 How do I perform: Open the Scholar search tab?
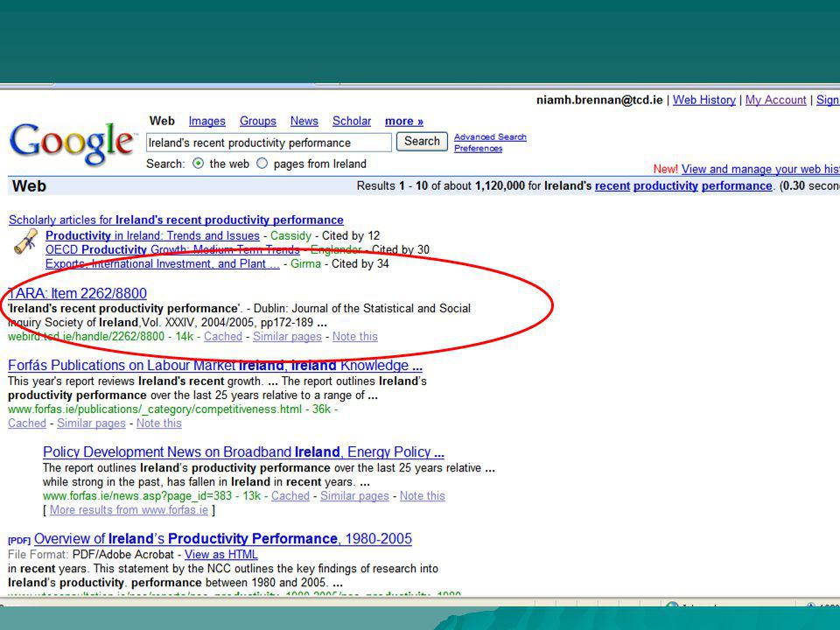pyautogui.click(x=352, y=122)
